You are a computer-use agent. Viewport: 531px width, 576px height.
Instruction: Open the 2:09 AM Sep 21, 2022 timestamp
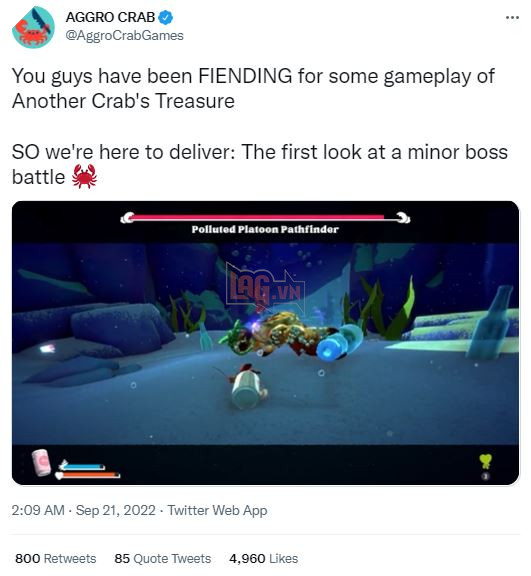coord(83,511)
